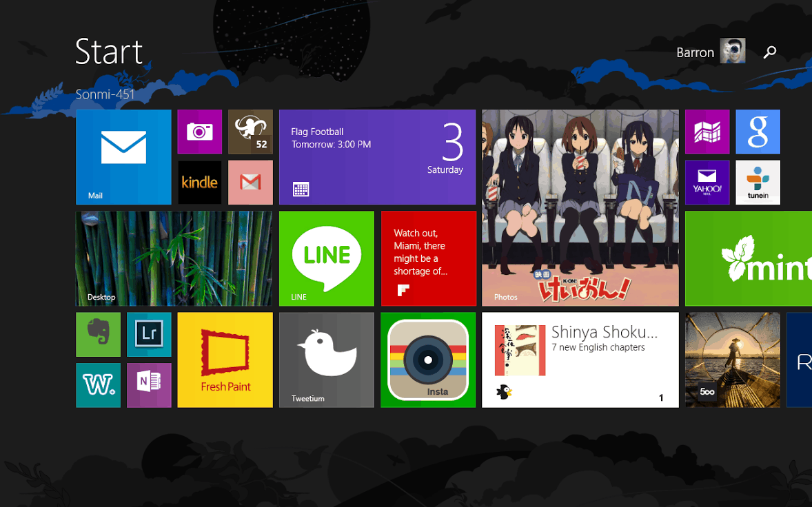
Task: Launch the LINE messenger tile
Action: tap(326, 258)
